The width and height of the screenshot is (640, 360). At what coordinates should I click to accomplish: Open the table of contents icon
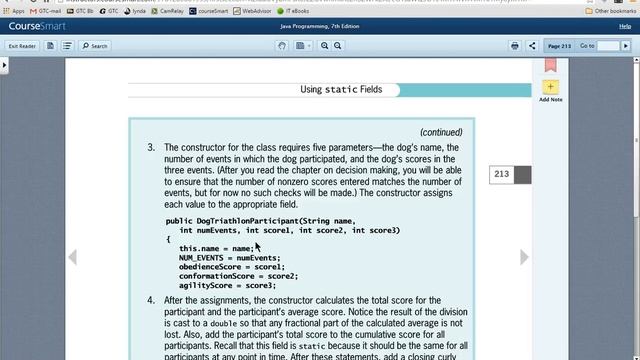point(67,46)
